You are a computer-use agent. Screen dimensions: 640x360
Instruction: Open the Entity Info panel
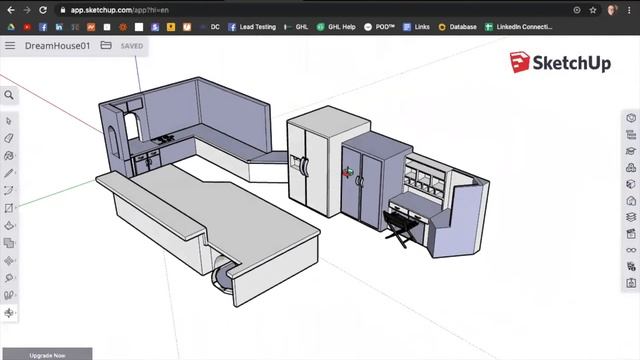coord(631,118)
